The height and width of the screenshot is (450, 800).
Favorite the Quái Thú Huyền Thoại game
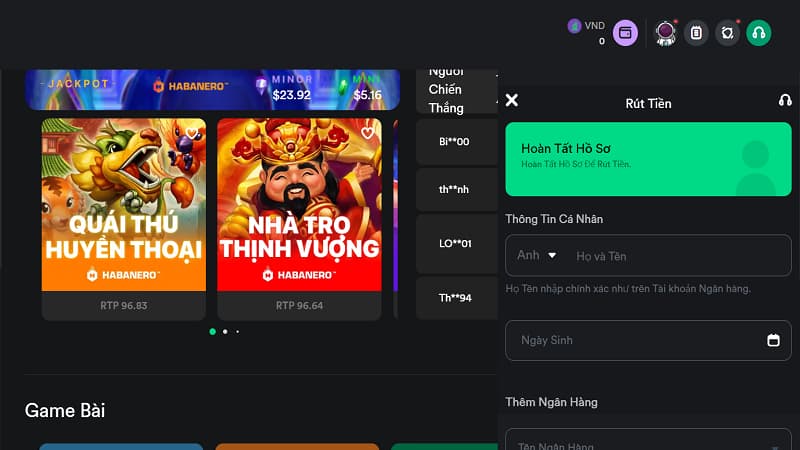pyautogui.click(x=192, y=133)
